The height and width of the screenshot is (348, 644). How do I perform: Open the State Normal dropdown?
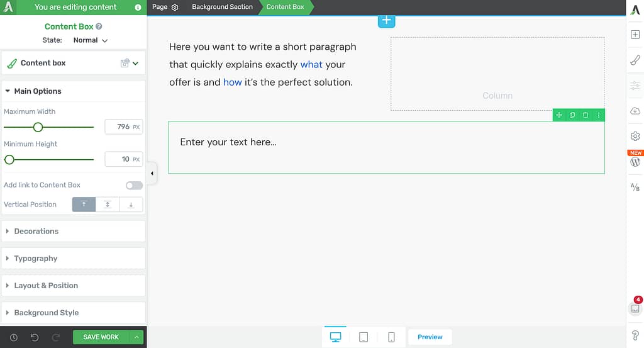click(91, 40)
